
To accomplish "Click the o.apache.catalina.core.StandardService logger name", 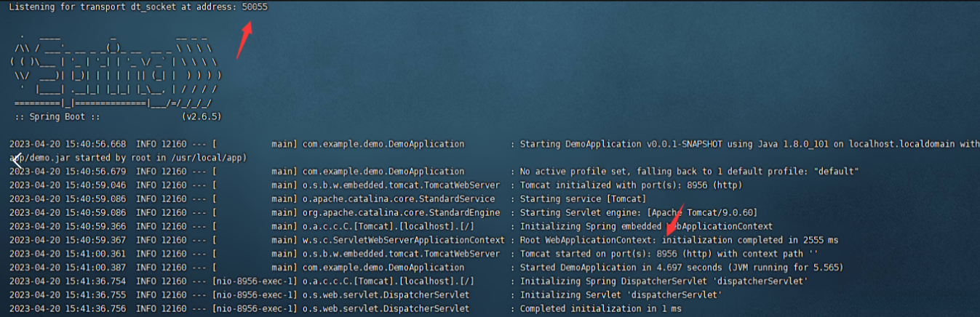I will click(x=399, y=199).
